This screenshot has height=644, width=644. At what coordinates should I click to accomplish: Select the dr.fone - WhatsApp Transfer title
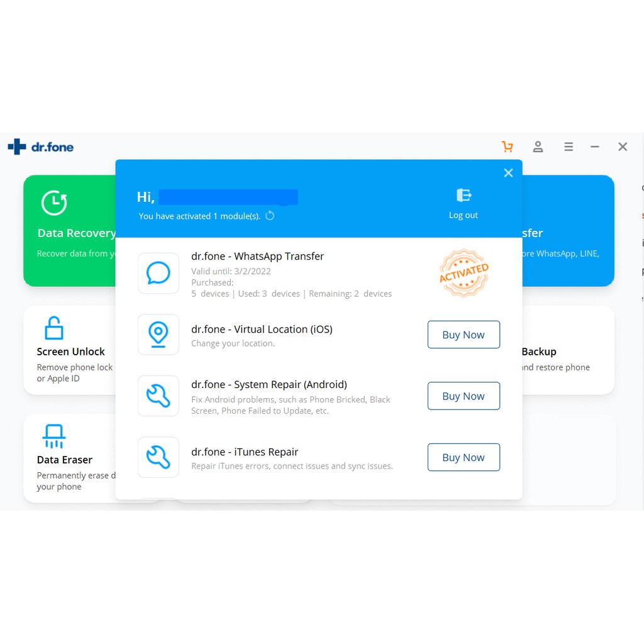point(257,256)
